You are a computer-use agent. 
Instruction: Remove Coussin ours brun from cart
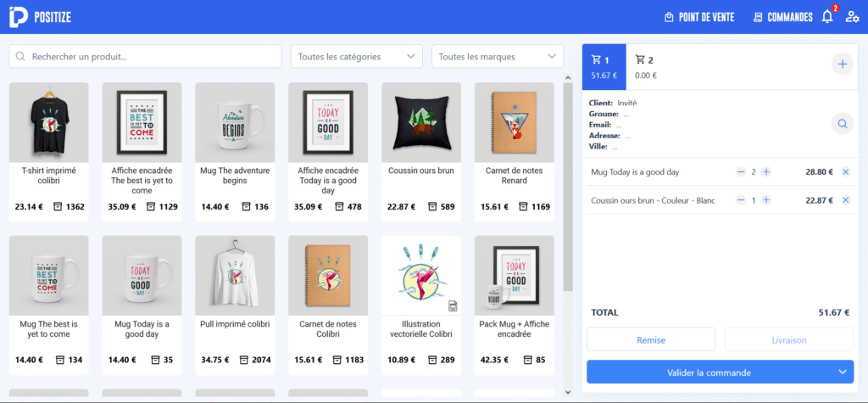click(845, 200)
